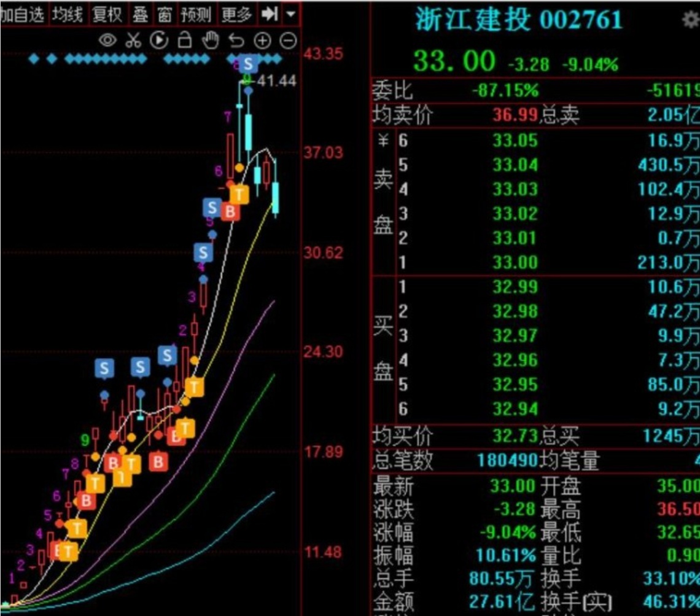The width and height of the screenshot is (700, 616).
Task: Click the 金额 value 27.61亿
Action: (x=502, y=602)
